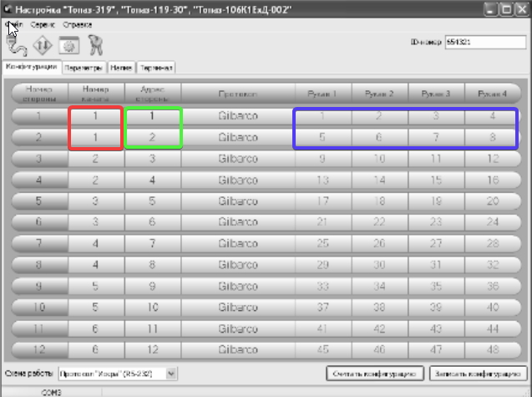Image resolution: width=532 pixels, height=397 pixels.
Task: Open the Справка menu
Action: (x=78, y=25)
